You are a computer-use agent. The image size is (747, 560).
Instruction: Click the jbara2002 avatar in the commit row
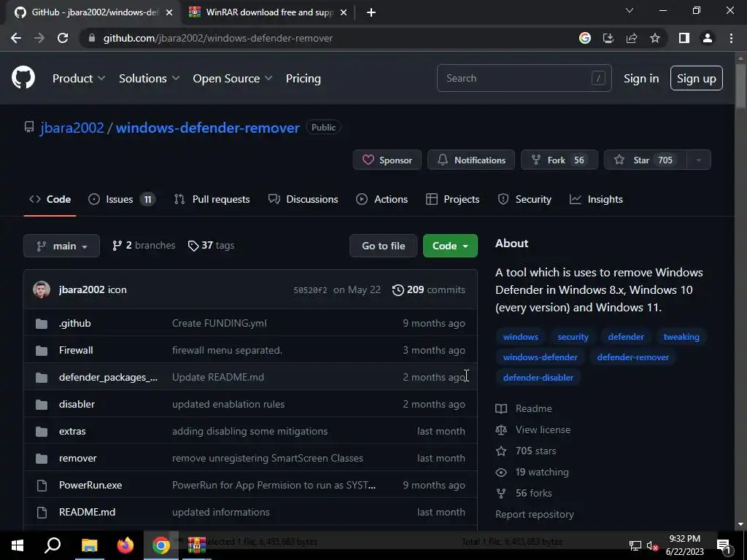click(42, 289)
